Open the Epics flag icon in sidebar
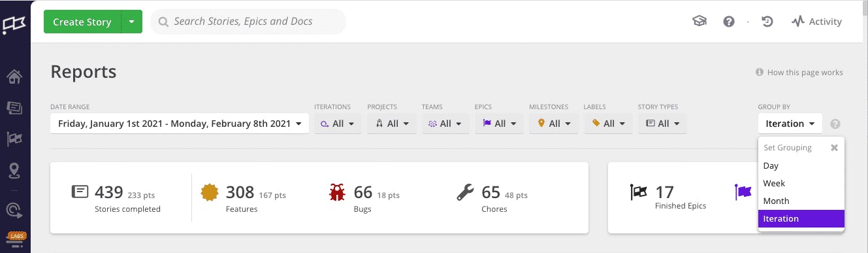 tap(14, 139)
